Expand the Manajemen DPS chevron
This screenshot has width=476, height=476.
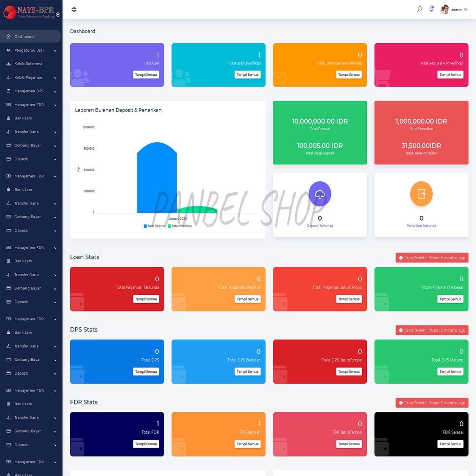click(x=55, y=92)
